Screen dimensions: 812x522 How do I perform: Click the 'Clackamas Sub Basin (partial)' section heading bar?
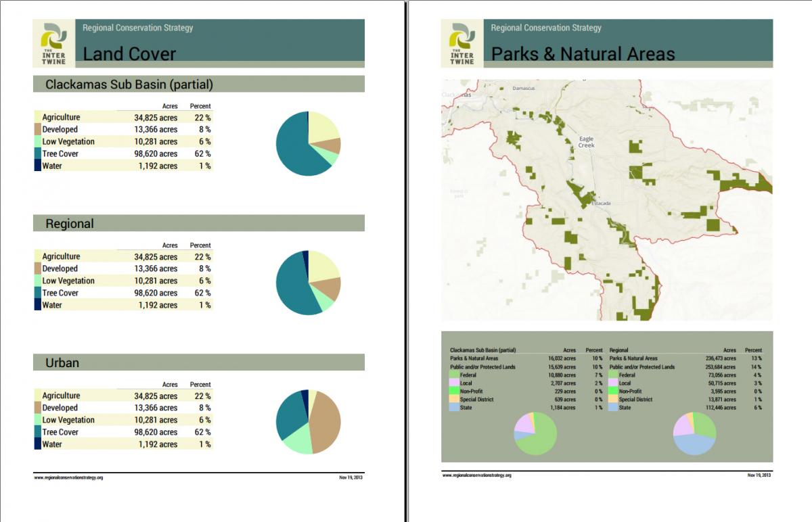point(199,85)
